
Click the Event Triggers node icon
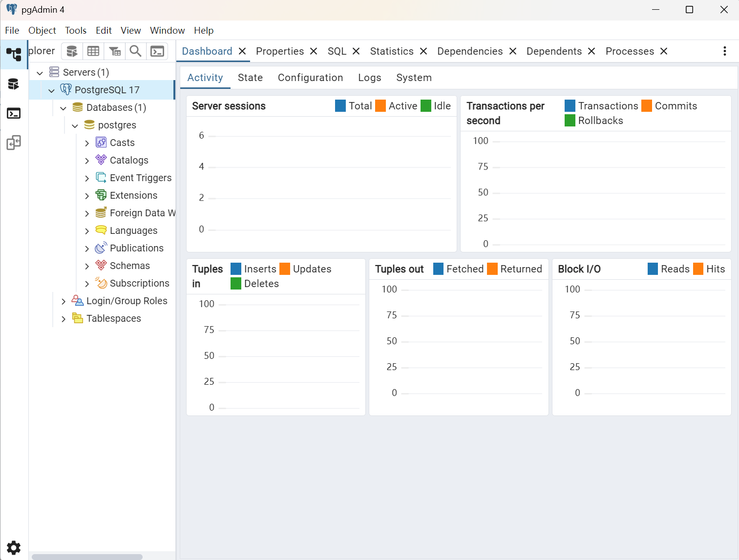click(x=101, y=177)
